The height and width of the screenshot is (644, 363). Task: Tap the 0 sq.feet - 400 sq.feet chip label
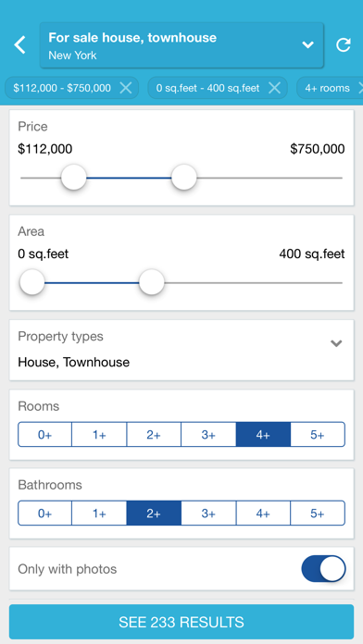tap(208, 88)
